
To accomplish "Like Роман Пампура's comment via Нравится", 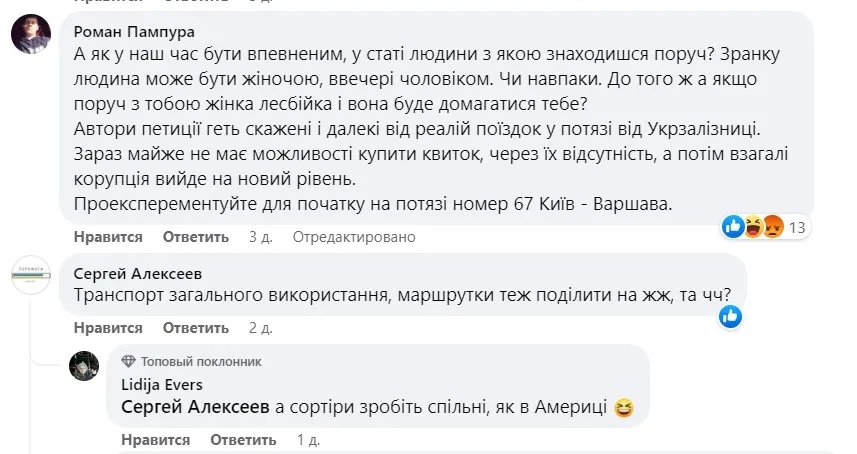I will 107,238.
